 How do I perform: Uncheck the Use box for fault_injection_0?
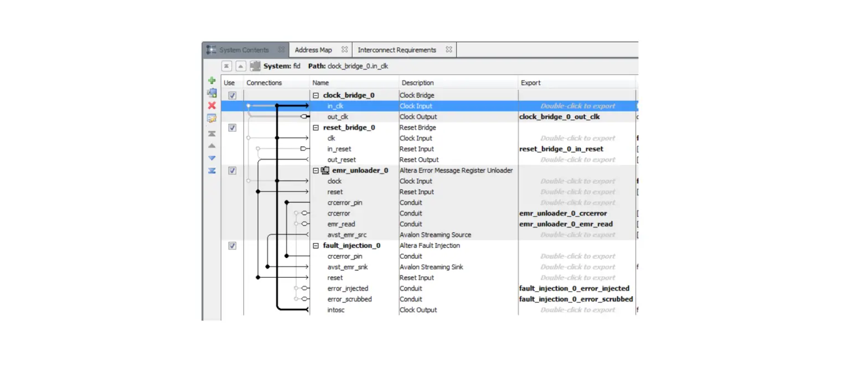coord(232,246)
